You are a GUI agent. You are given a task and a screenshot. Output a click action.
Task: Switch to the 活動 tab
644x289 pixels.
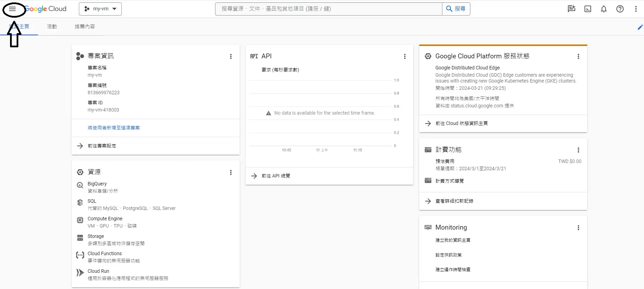point(52,27)
